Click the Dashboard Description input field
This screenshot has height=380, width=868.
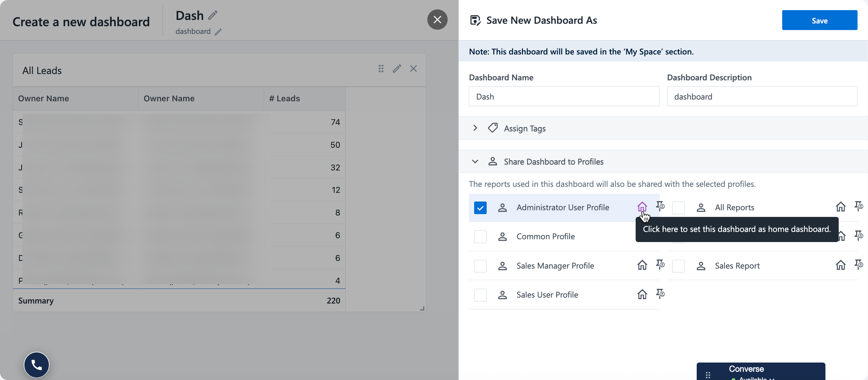[x=762, y=96]
